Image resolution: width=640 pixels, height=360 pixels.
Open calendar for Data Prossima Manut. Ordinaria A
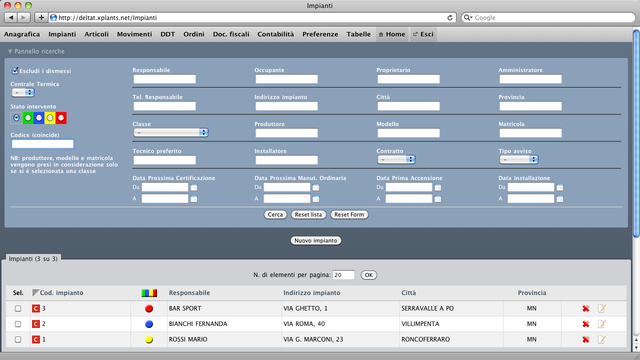pos(316,199)
